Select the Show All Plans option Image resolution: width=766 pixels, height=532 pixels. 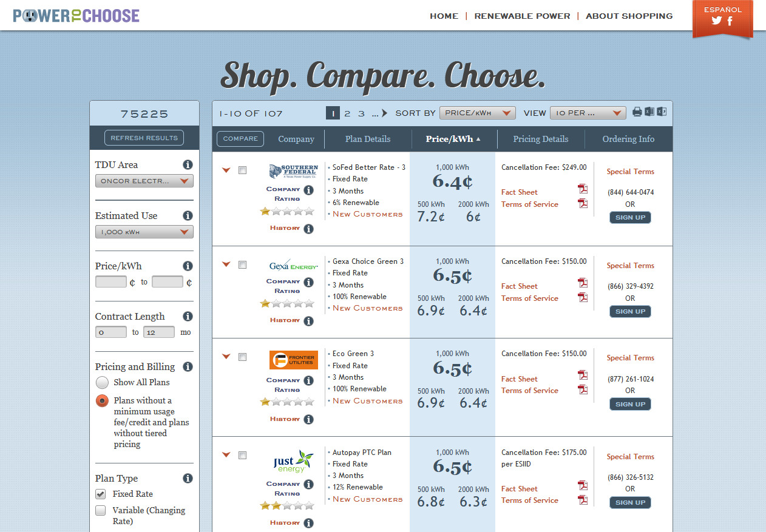tap(103, 383)
